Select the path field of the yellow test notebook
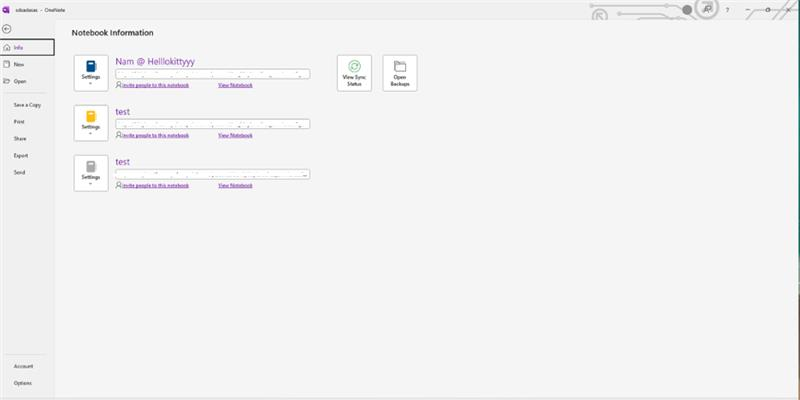The image size is (800, 400). pyautogui.click(x=212, y=124)
